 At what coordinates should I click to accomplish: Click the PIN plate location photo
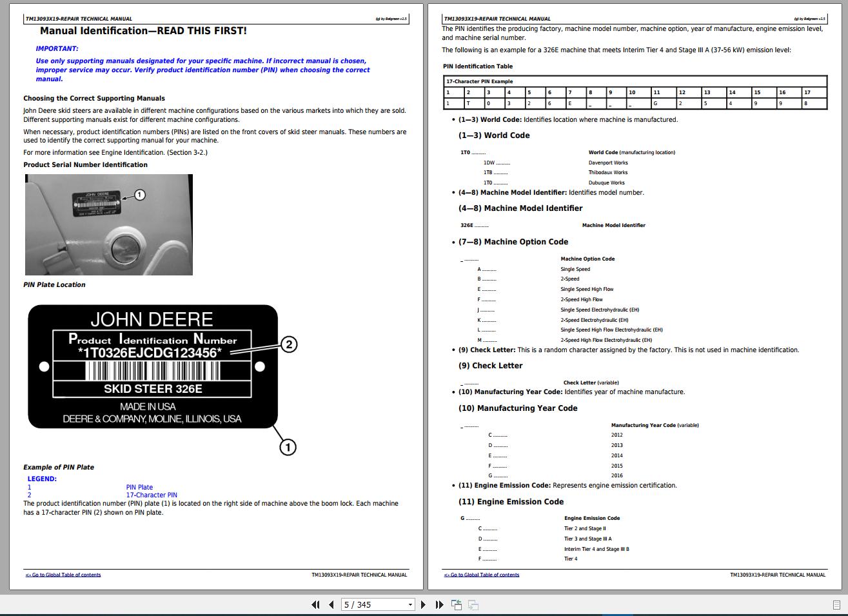pyautogui.click(x=109, y=225)
